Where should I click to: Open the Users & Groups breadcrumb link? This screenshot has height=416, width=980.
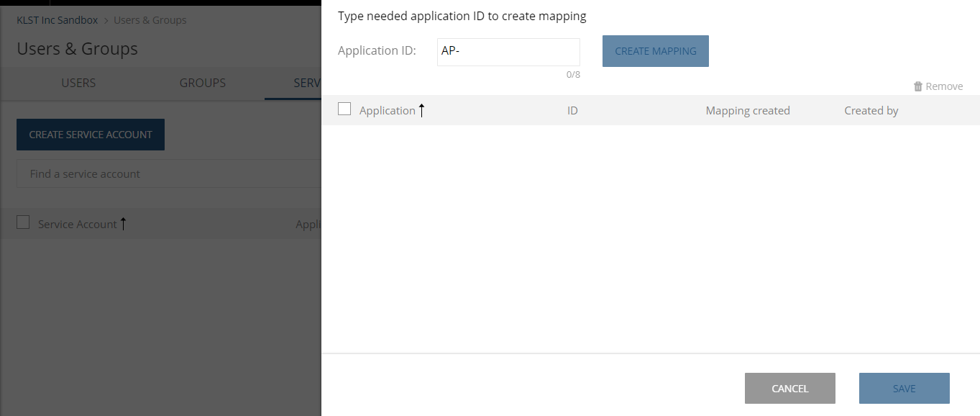(150, 20)
